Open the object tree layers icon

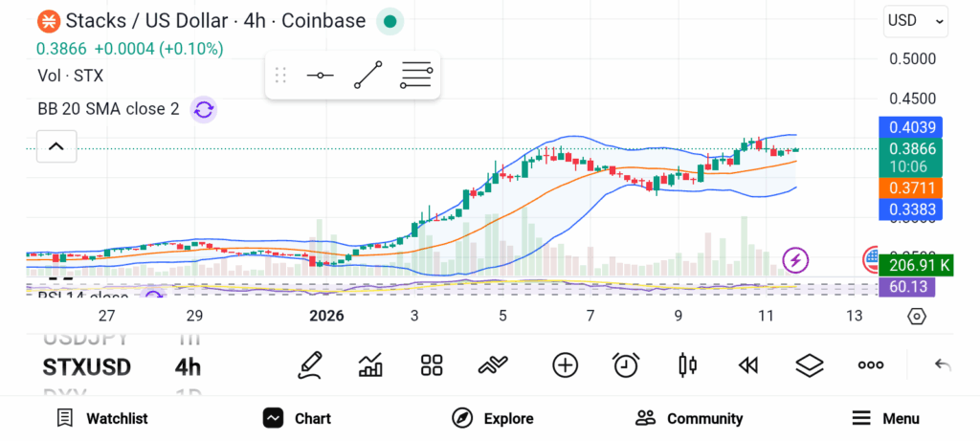810,364
